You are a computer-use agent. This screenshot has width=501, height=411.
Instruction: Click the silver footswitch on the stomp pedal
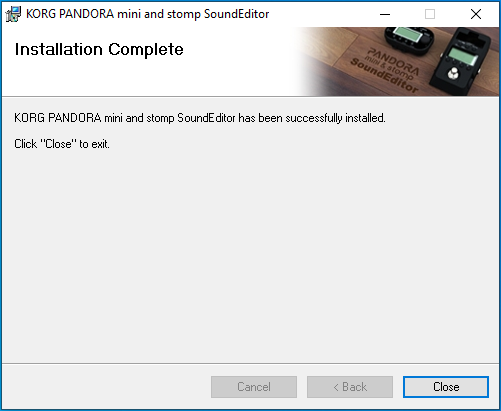click(453, 73)
